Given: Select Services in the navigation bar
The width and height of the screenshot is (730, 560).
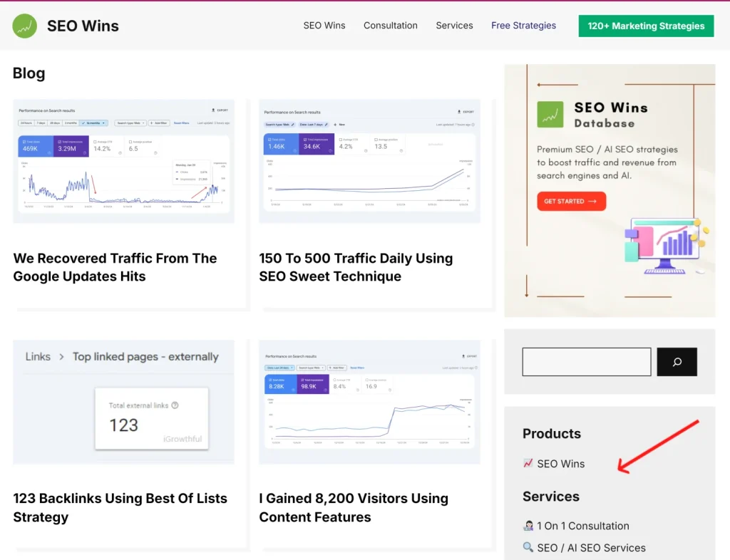Looking at the screenshot, I should (x=454, y=26).
